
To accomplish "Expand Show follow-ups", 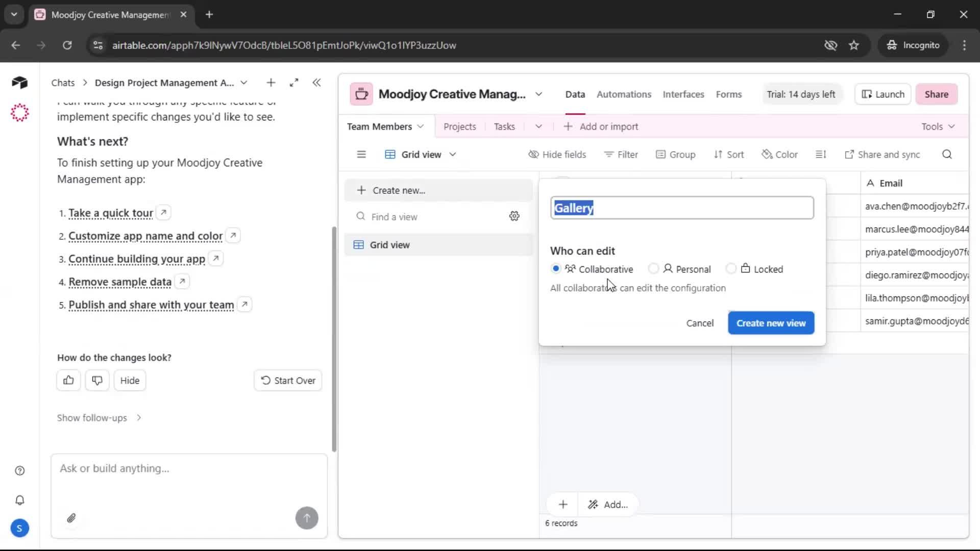I will (99, 418).
